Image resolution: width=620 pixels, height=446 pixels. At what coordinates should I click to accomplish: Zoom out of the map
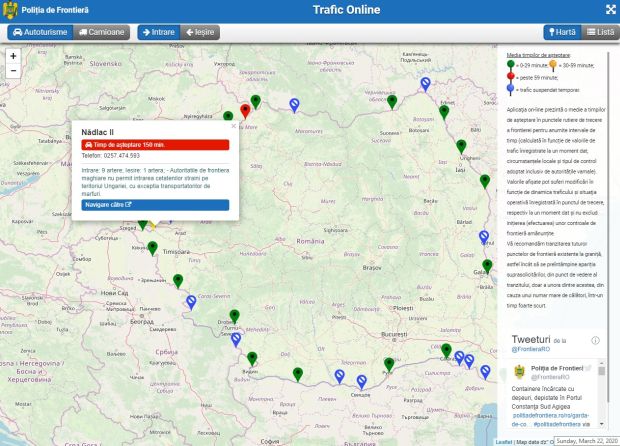pyautogui.click(x=14, y=73)
